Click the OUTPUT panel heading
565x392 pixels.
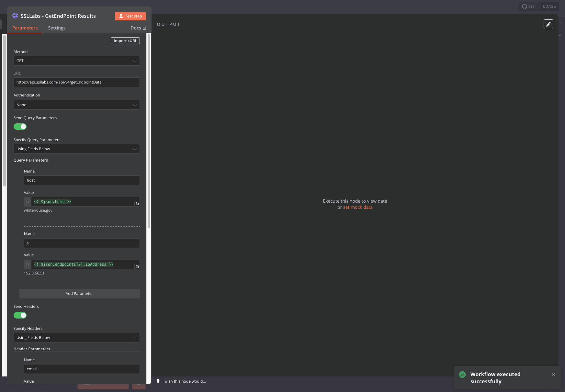pos(168,24)
